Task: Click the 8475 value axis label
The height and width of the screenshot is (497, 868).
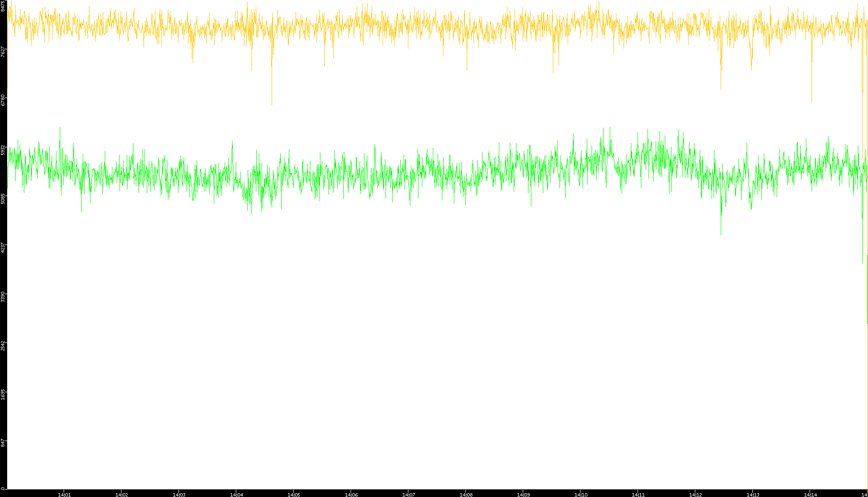Action: [x=3, y=6]
